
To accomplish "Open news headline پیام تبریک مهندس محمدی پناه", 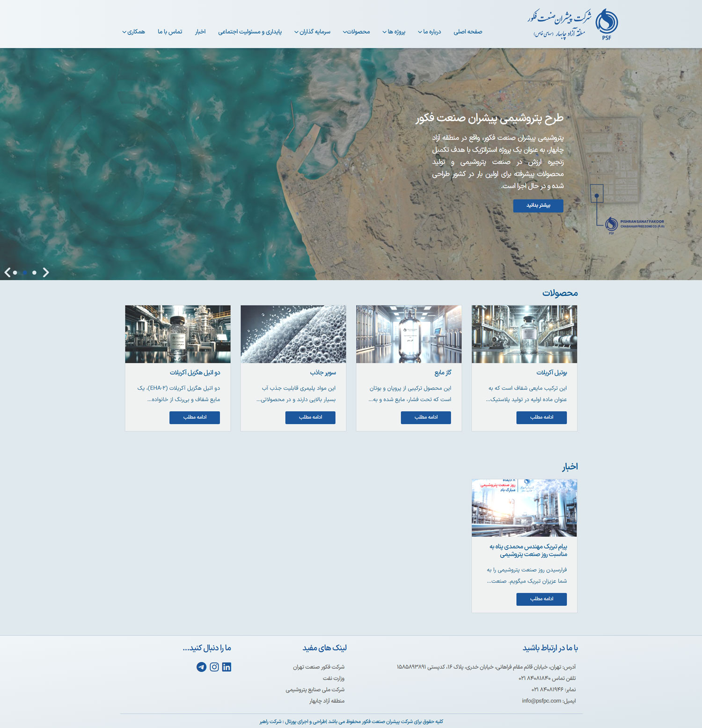I will 528,550.
